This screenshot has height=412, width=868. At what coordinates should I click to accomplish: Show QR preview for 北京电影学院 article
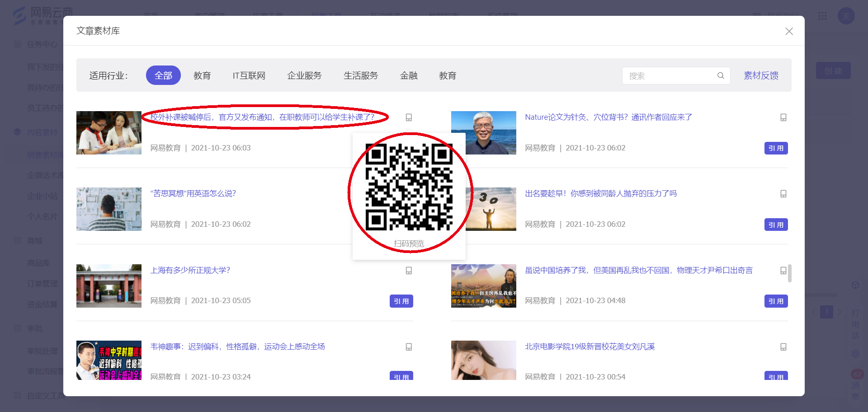pyautogui.click(x=783, y=347)
